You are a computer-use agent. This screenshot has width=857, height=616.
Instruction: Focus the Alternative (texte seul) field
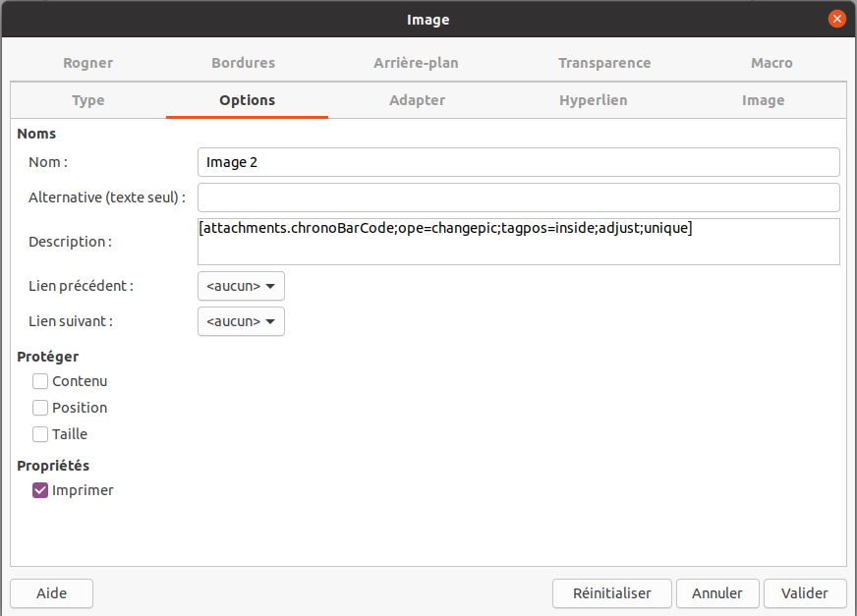(519, 197)
